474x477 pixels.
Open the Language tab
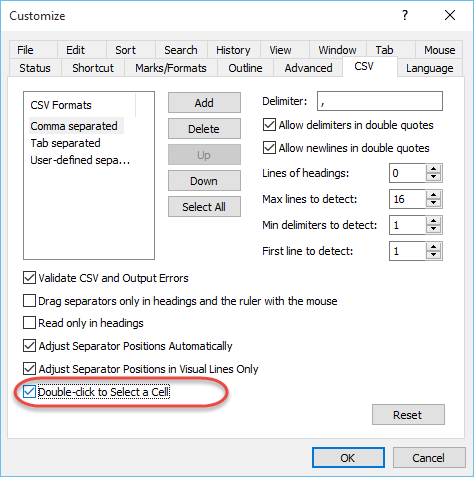point(429,68)
